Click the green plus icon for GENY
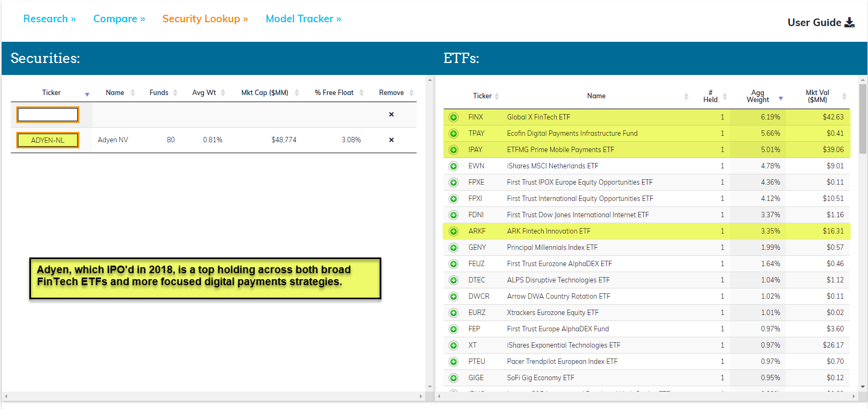Viewport: 868px width, 409px height. coord(454,248)
